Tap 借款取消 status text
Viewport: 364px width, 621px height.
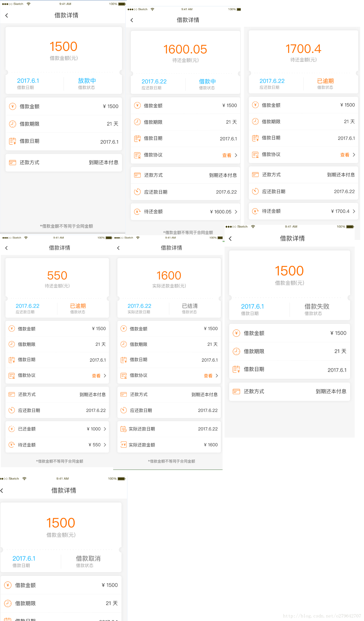click(88, 558)
